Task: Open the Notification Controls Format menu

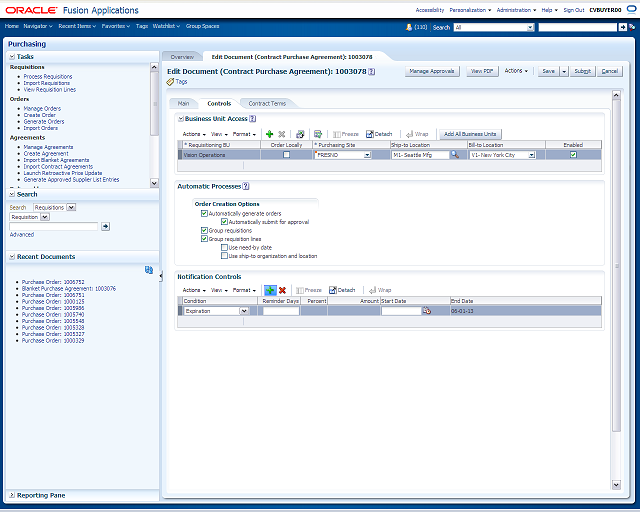Action: pos(244,290)
